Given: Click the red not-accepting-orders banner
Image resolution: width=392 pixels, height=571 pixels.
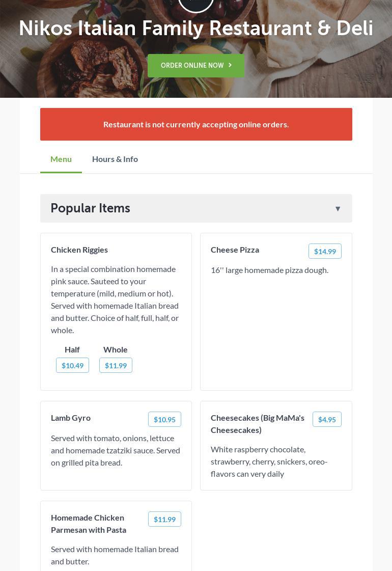Looking at the screenshot, I should [x=196, y=124].
